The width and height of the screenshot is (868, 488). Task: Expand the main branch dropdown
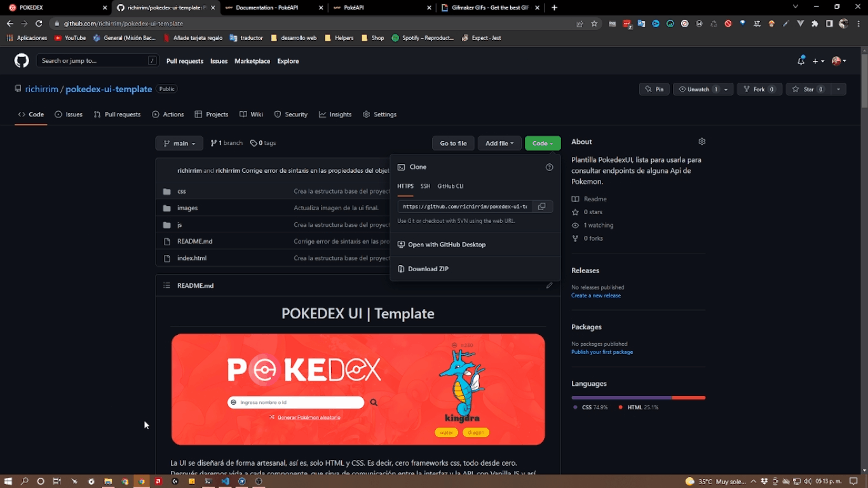click(179, 143)
